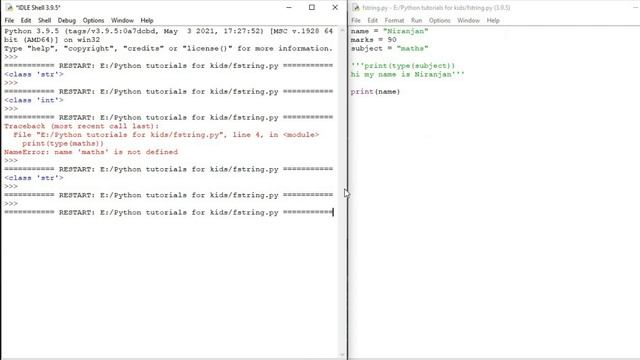Click the <class 'int'> output in shell
Image resolution: width=640 pixels, height=360 pixels.
[34, 100]
